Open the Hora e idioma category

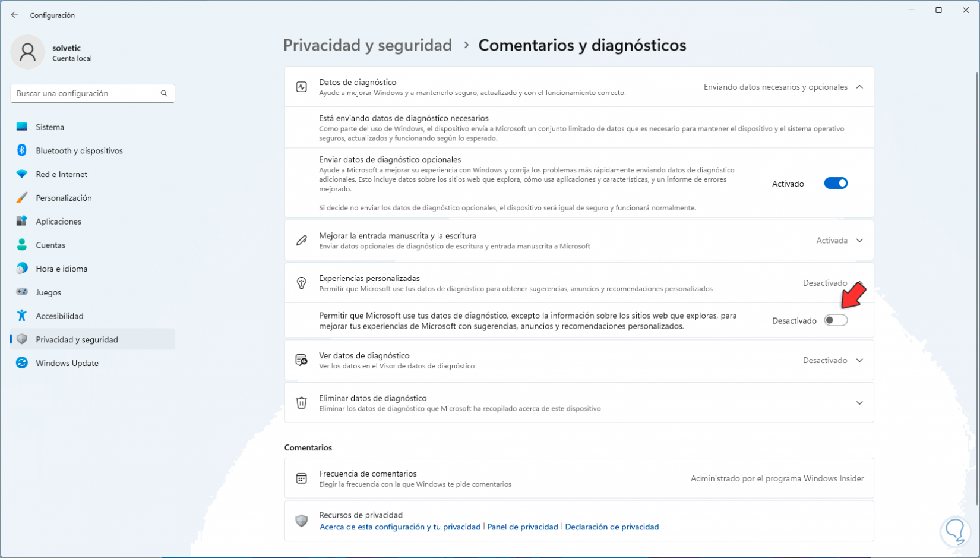(x=61, y=269)
